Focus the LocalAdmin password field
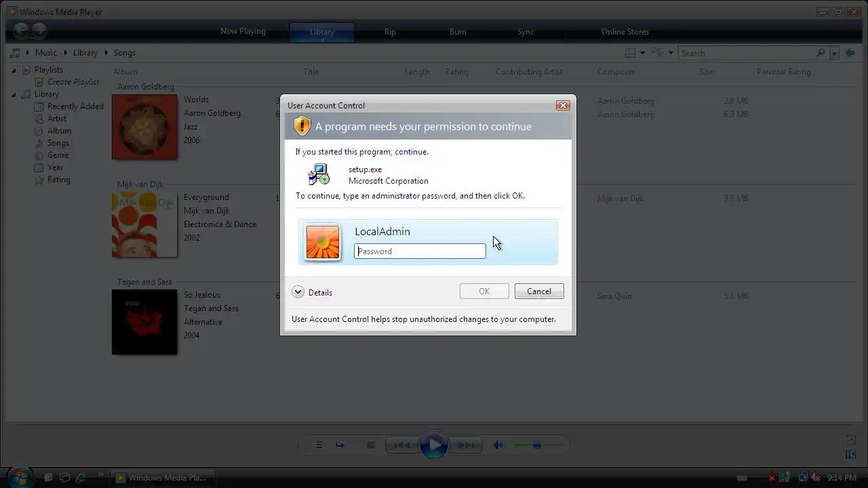 [420, 251]
